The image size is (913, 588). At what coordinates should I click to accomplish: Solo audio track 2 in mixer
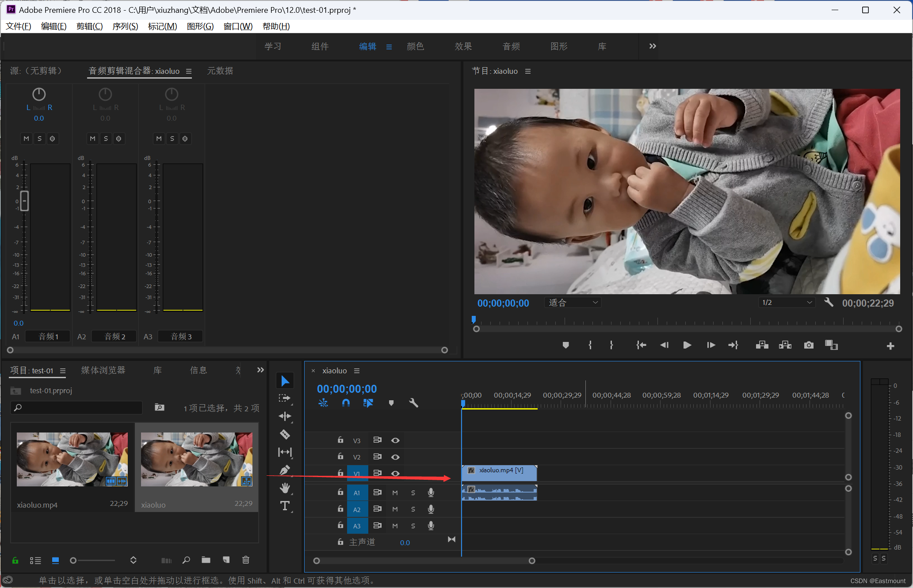coord(106,139)
